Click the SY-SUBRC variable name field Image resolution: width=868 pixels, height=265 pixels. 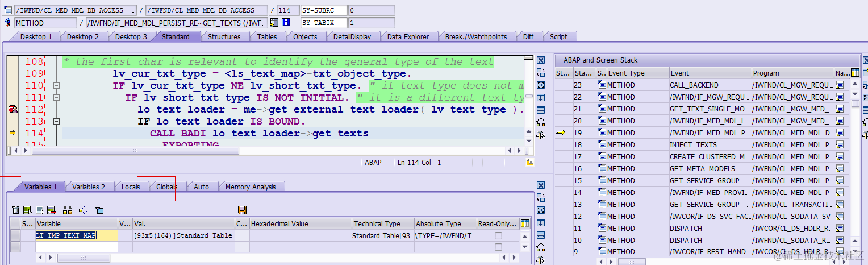point(323,10)
